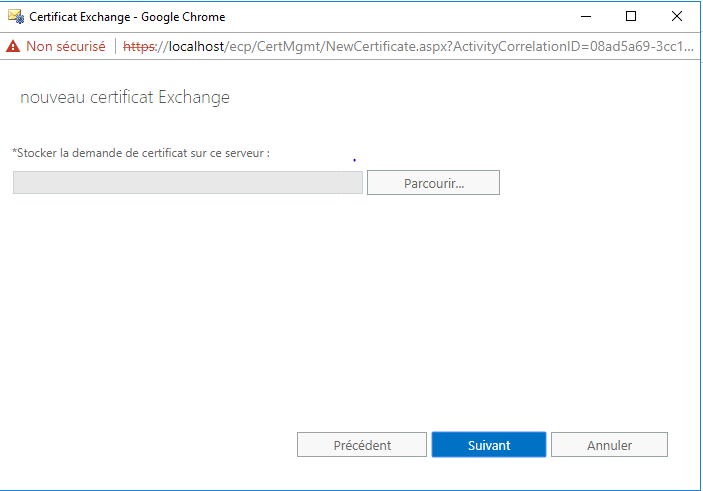Click the red warning triangle icon
Image resolution: width=703 pixels, height=491 pixels.
pyautogui.click(x=13, y=46)
